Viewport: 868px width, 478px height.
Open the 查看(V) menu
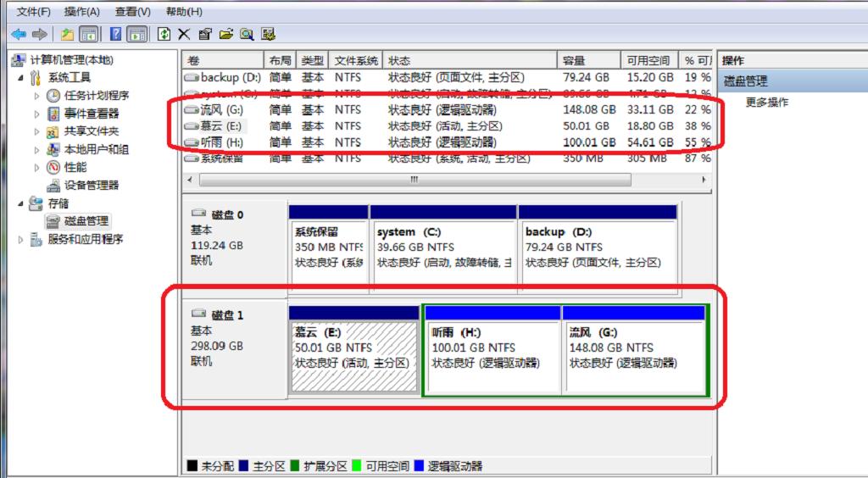click(133, 12)
